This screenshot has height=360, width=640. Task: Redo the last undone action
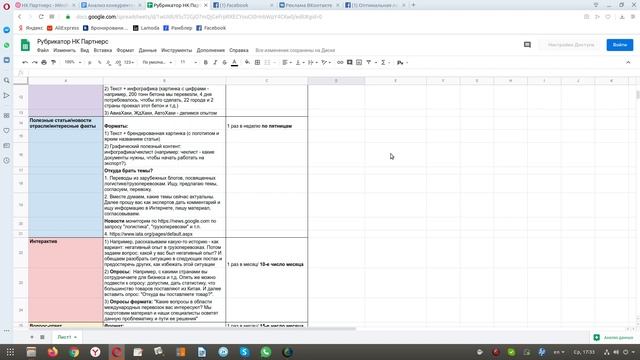tap(35, 62)
